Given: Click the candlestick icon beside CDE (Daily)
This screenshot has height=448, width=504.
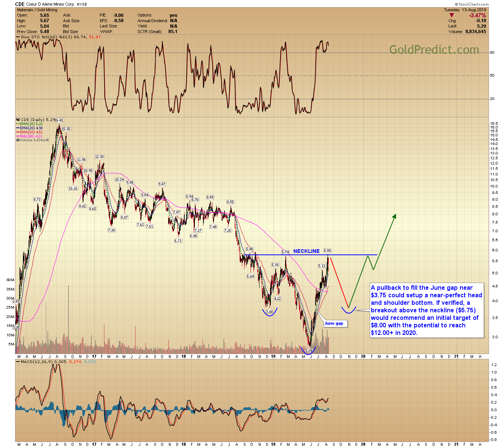Looking at the screenshot, I should tap(17, 120).
